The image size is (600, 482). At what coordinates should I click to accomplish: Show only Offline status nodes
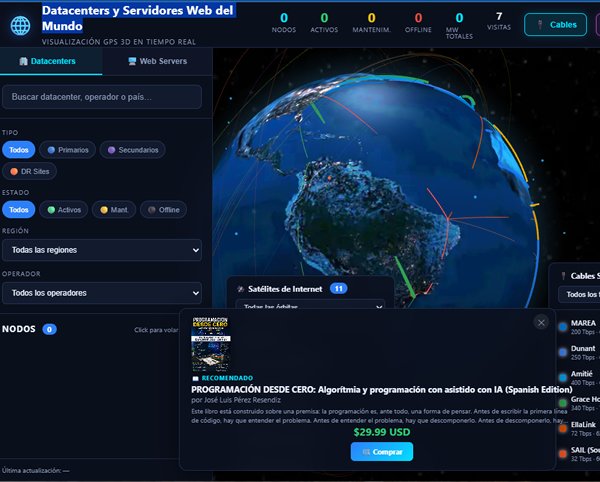tap(163, 210)
